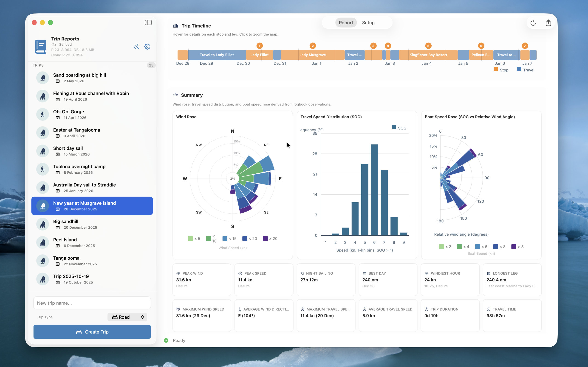Click timeline stop marker number 5

pos(428,46)
